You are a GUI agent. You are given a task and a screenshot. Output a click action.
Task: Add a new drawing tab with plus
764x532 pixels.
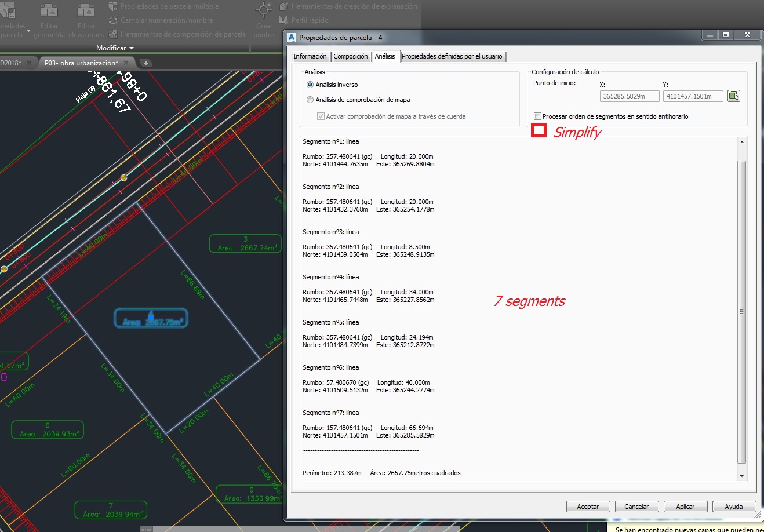(146, 63)
